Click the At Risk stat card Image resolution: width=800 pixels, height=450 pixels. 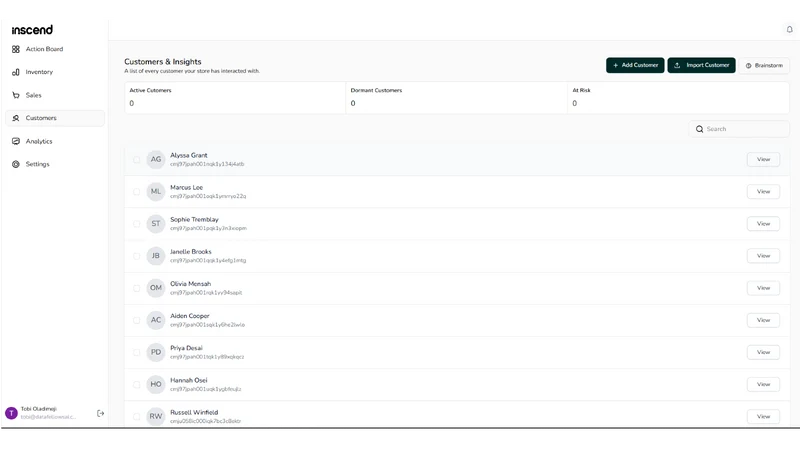(x=679, y=97)
